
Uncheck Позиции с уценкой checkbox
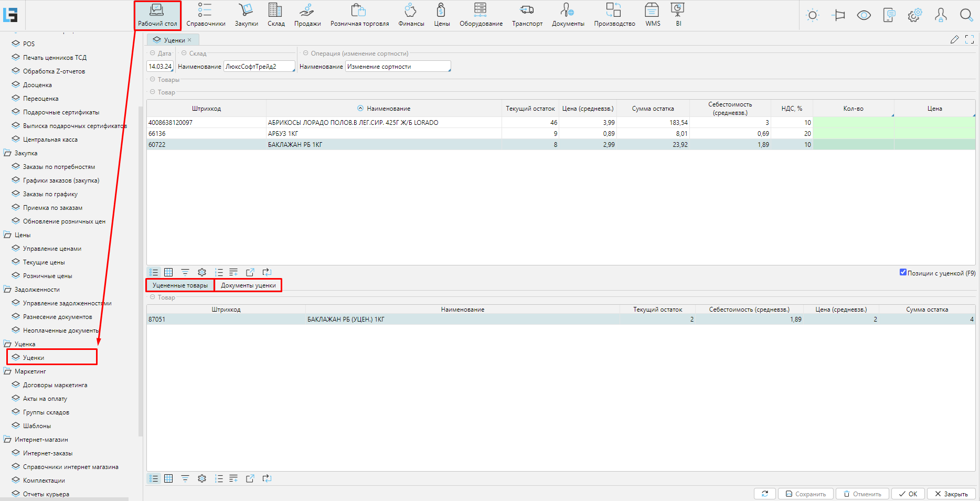[x=903, y=272]
